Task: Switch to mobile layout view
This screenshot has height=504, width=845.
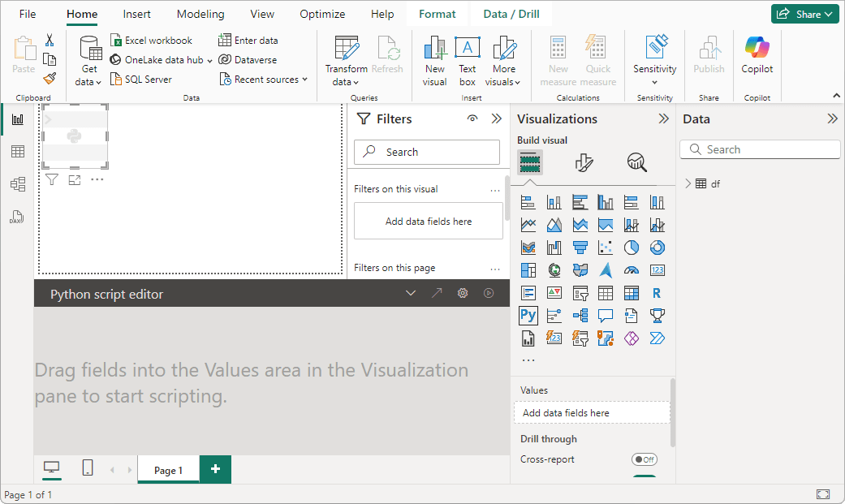Action: [x=87, y=468]
